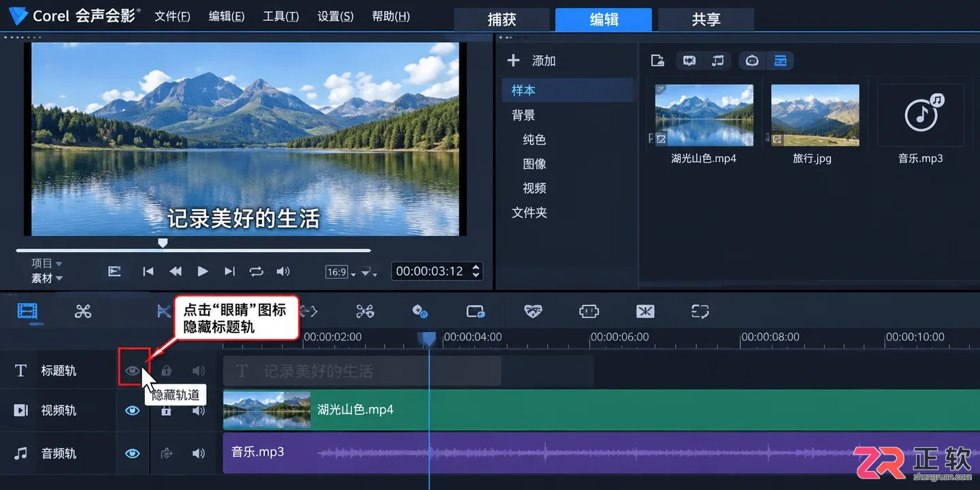This screenshot has height=490, width=980.
Task: Jump to the start of the preview
Action: click(x=148, y=272)
